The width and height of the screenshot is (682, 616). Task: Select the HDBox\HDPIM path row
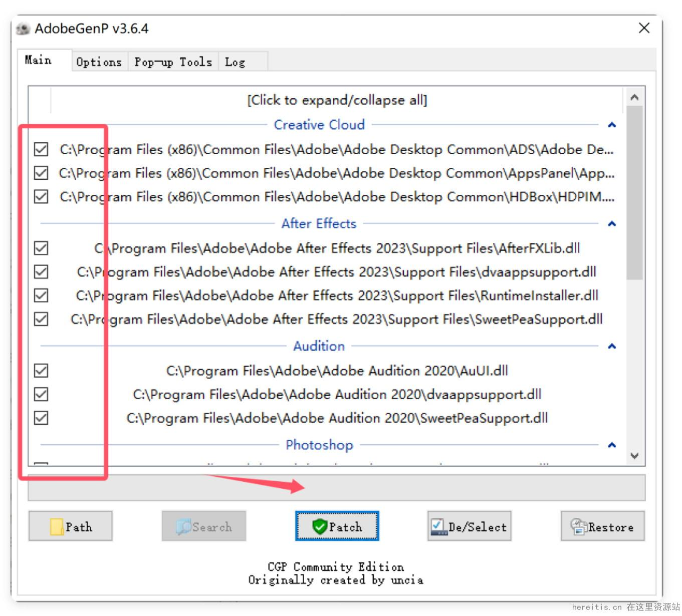point(337,196)
